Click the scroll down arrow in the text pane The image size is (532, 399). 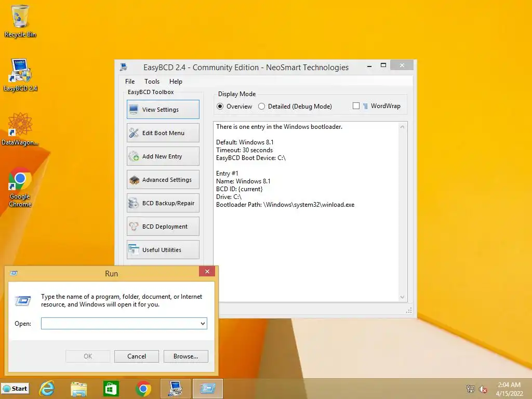(x=402, y=297)
